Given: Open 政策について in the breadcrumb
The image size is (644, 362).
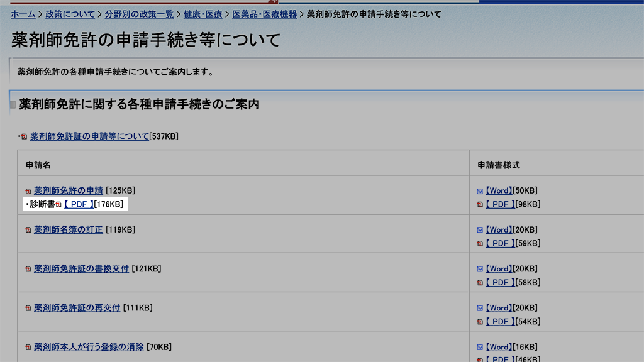Looking at the screenshot, I should 70,14.
